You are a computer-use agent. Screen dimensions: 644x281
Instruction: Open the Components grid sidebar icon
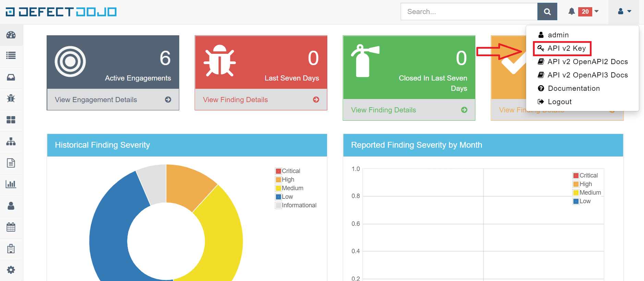click(x=11, y=120)
